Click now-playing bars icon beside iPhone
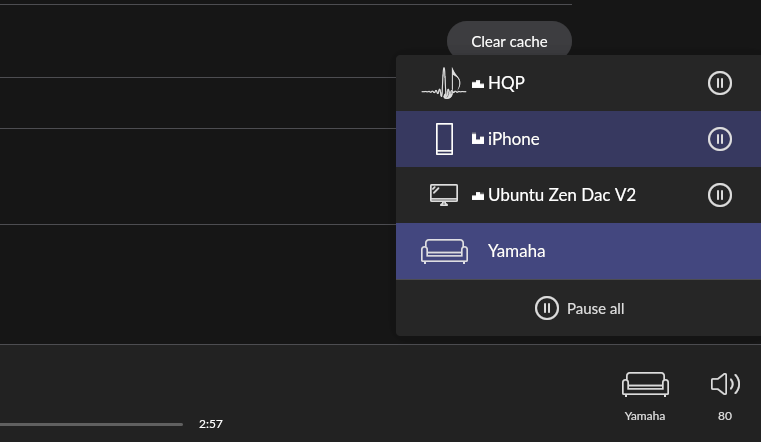 478,140
